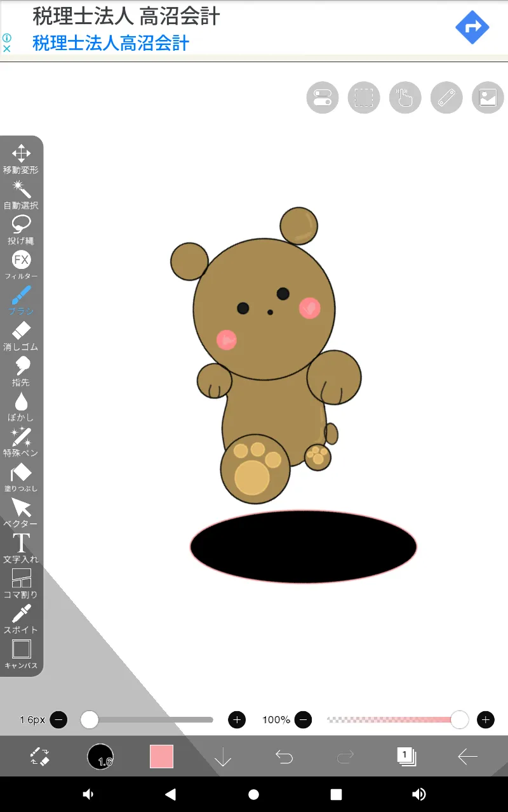Open the ad info (i) icon
This screenshot has height=812, width=508.
click(x=7, y=37)
